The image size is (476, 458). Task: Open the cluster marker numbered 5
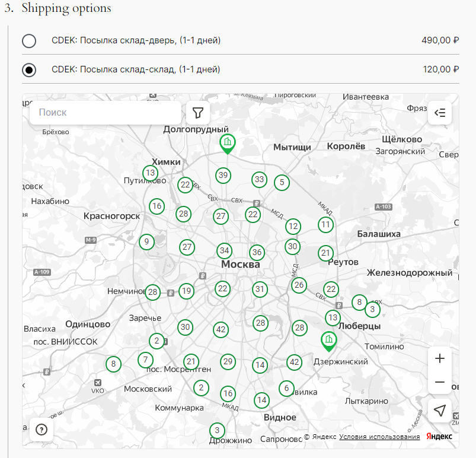(x=282, y=182)
